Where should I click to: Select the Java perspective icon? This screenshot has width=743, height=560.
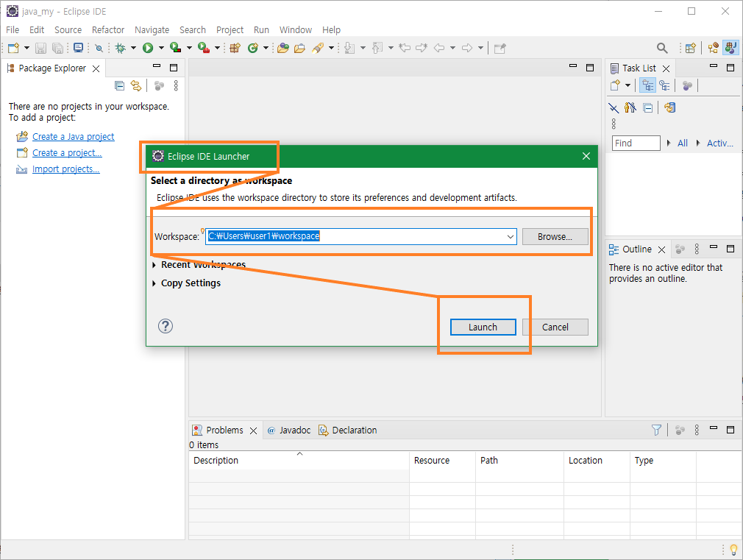730,48
